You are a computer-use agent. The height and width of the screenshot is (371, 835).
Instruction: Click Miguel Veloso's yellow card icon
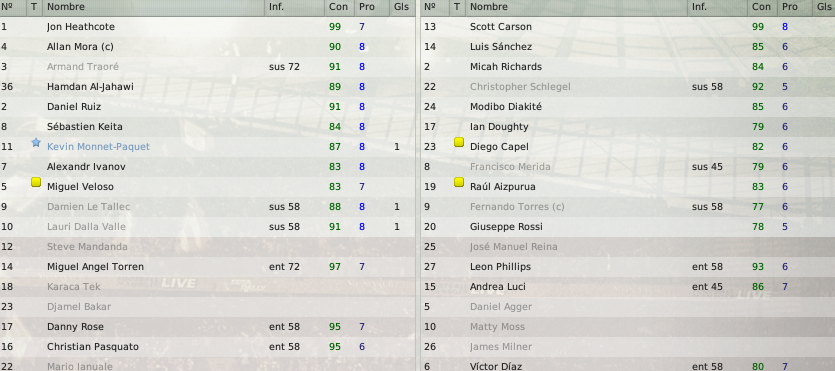pos(36,183)
